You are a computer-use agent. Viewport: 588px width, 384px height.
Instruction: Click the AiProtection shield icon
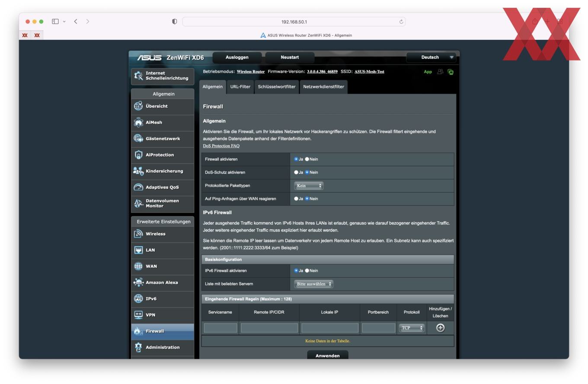(x=138, y=155)
